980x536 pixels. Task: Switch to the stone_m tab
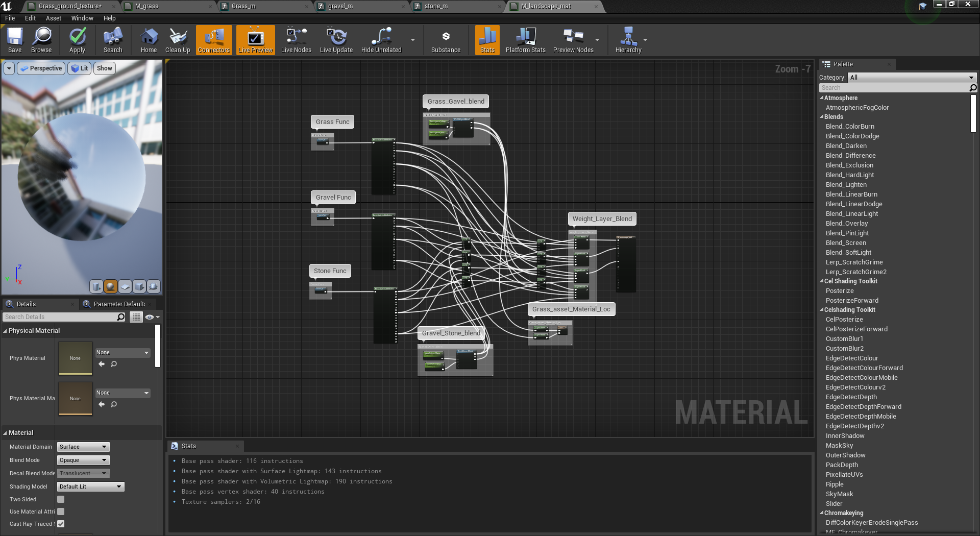pyautogui.click(x=436, y=6)
